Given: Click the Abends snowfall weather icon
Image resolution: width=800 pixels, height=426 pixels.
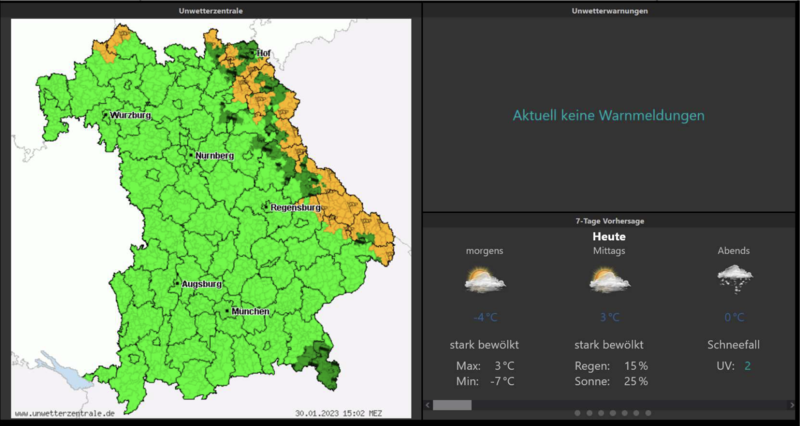Looking at the screenshot, I should coord(734,279).
